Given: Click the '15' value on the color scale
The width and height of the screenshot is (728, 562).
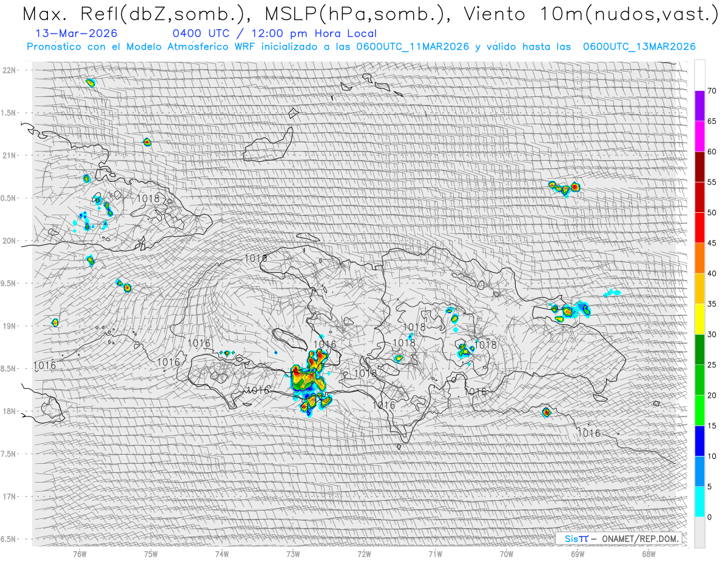Looking at the screenshot, I should click(x=712, y=426).
